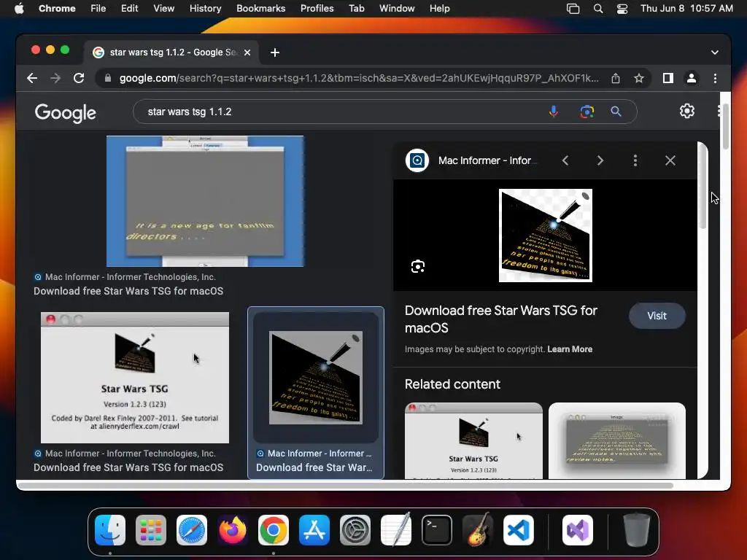The width and height of the screenshot is (747, 560).
Task: Click the magnifier search button
Action: (616, 112)
